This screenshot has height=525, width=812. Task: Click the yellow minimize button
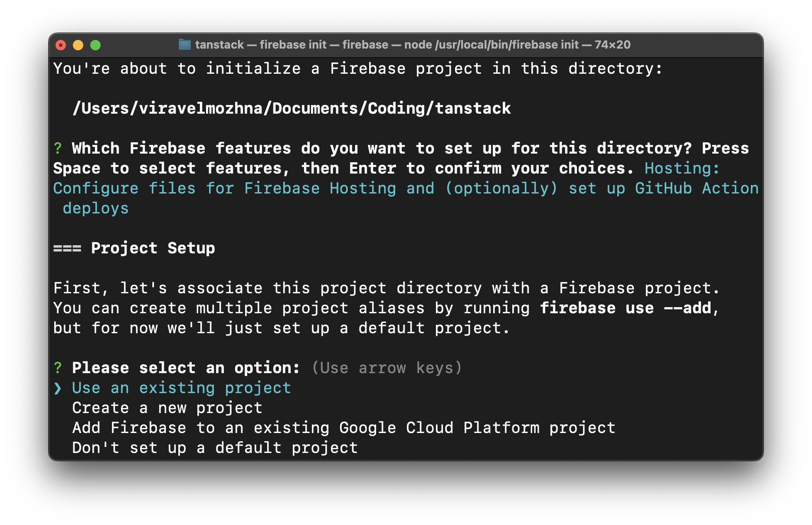(x=78, y=44)
